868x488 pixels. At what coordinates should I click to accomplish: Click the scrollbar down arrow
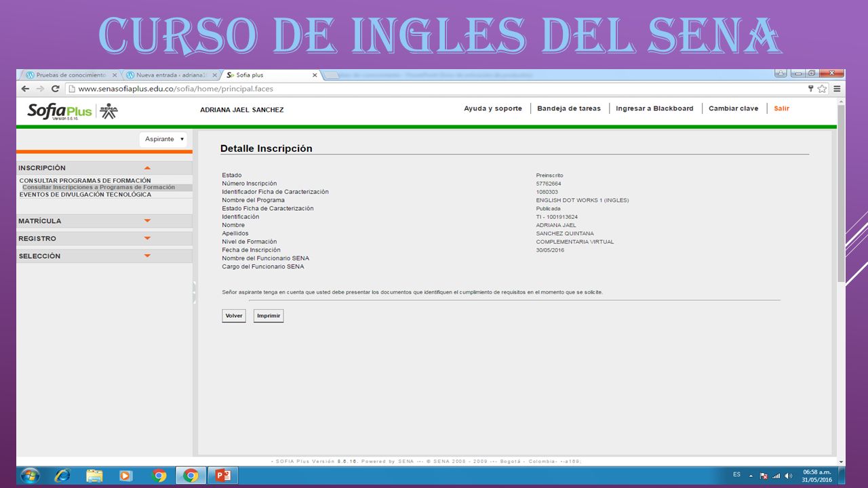pos(841,462)
